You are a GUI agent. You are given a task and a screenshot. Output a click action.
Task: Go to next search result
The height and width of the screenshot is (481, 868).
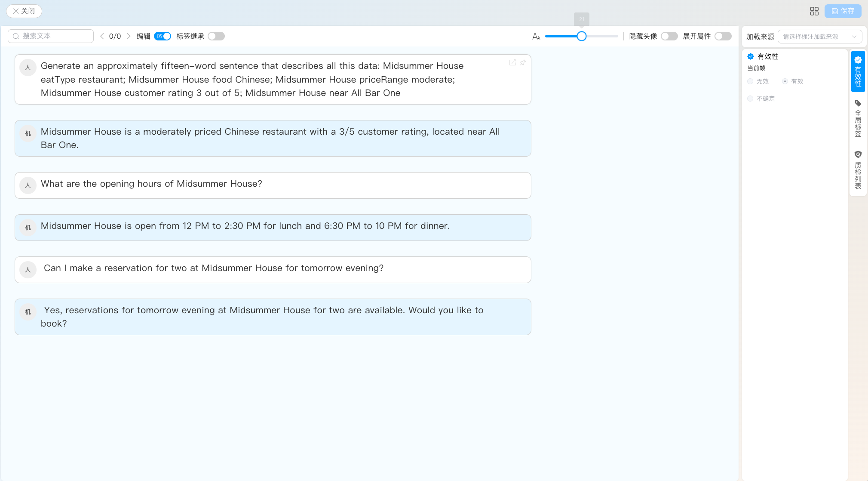click(128, 36)
